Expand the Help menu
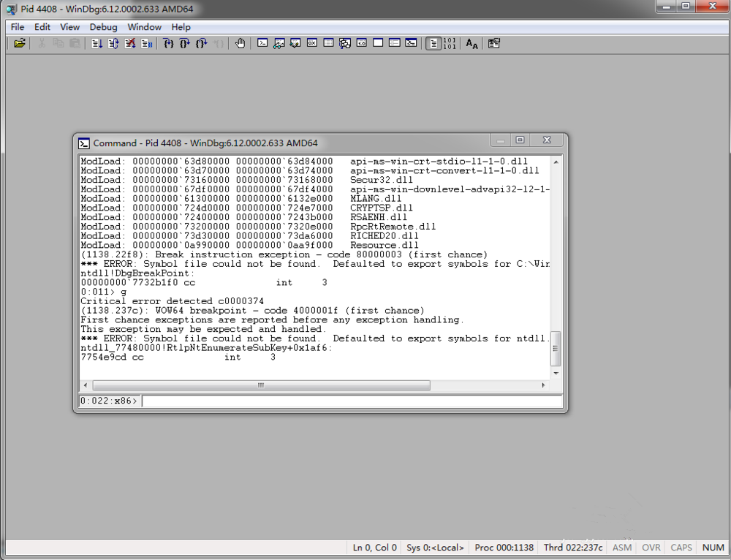The width and height of the screenshot is (731, 560). pos(181,27)
